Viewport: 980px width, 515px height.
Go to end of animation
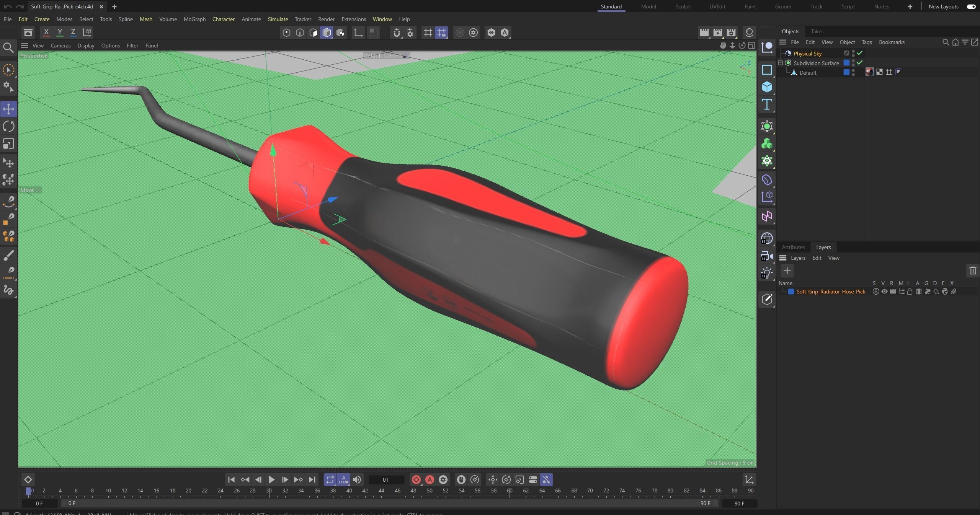312,479
